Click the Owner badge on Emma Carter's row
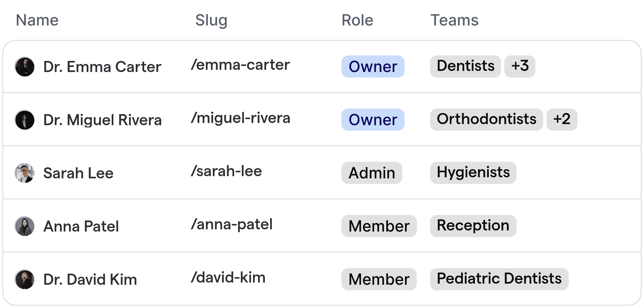 [372, 66]
